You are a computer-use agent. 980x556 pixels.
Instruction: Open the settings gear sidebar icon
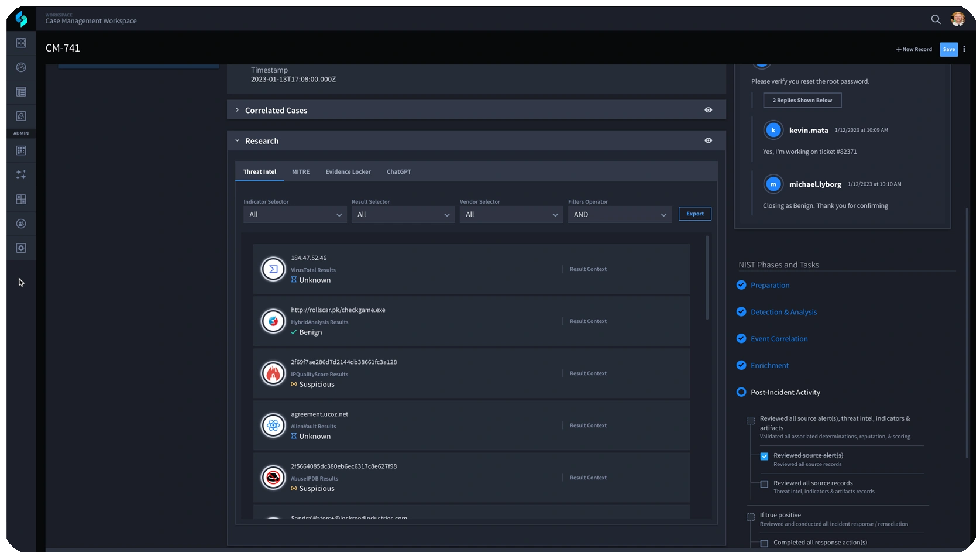(x=21, y=248)
